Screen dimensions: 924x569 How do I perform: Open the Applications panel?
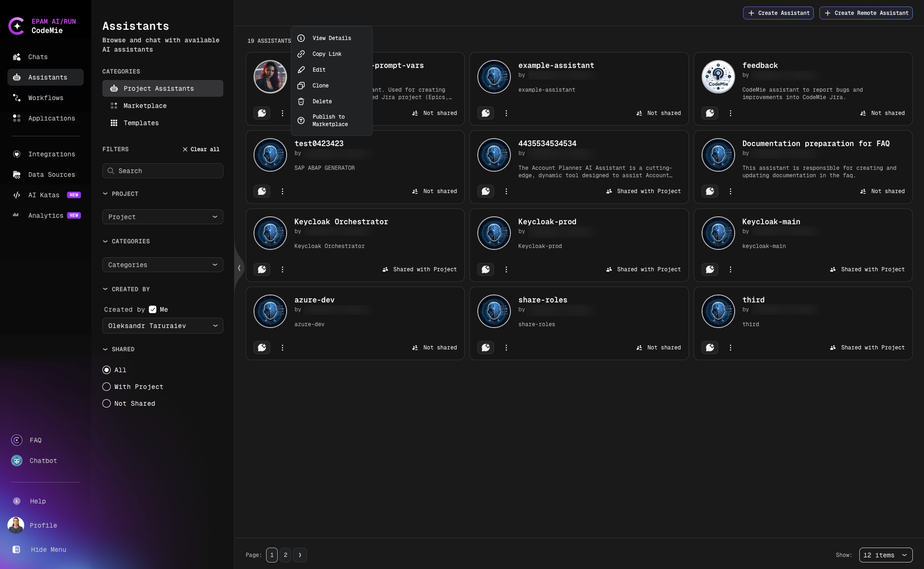pyautogui.click(x=51, y=118)
